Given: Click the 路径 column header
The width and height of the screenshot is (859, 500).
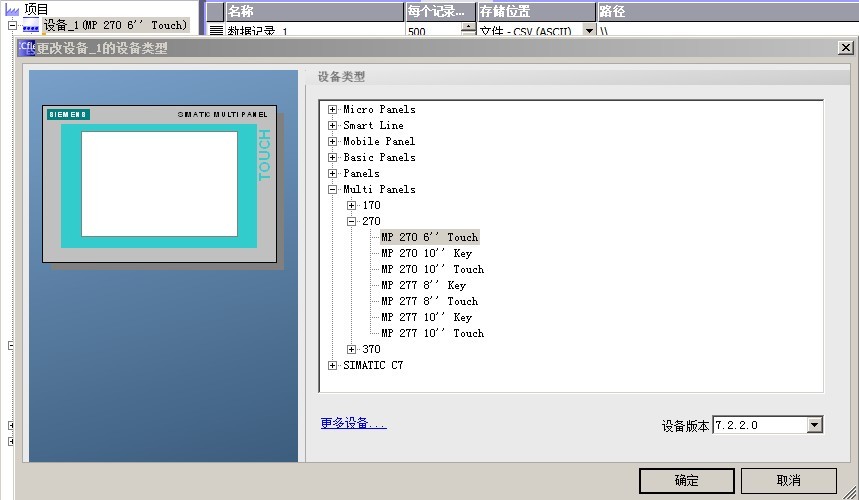Looking at the screenshot, I should [x=728, y=12].
